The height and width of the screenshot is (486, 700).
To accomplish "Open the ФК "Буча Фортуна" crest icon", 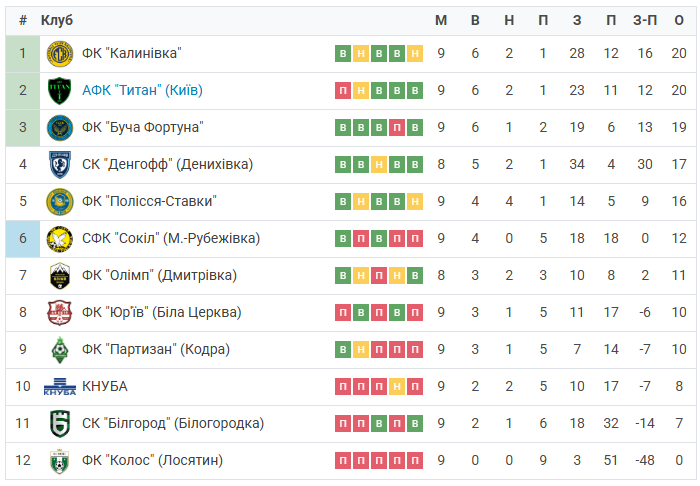I will [60, 128].
